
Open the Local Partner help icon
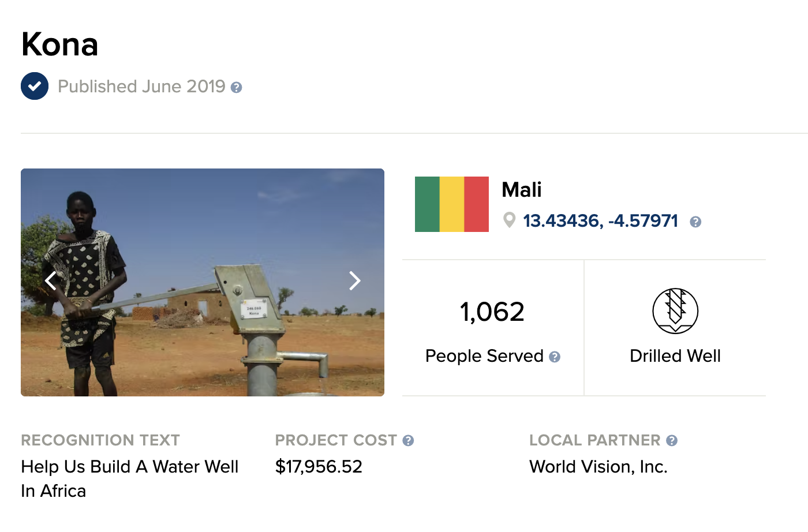click(x=671, y=441)
